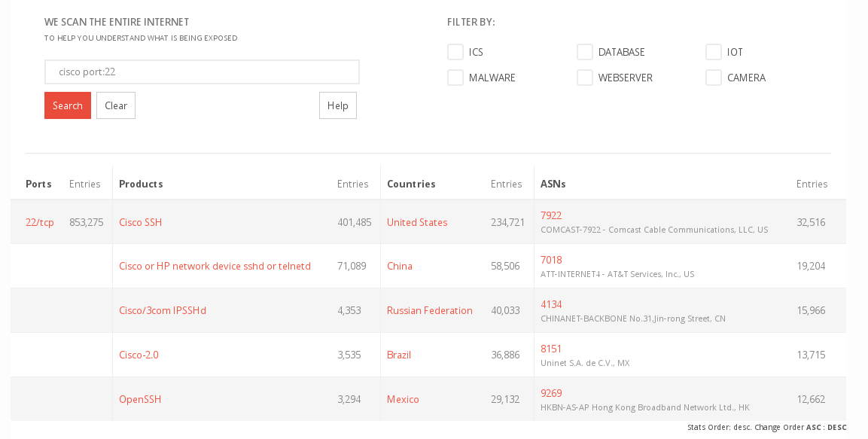Focus the search query input field

click(x=202, y=72)
